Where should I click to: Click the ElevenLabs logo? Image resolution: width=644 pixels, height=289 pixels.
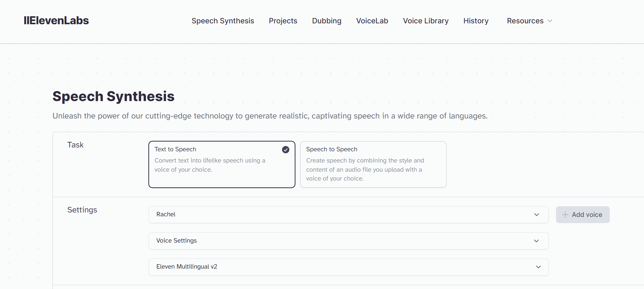[x=56, y=20]
